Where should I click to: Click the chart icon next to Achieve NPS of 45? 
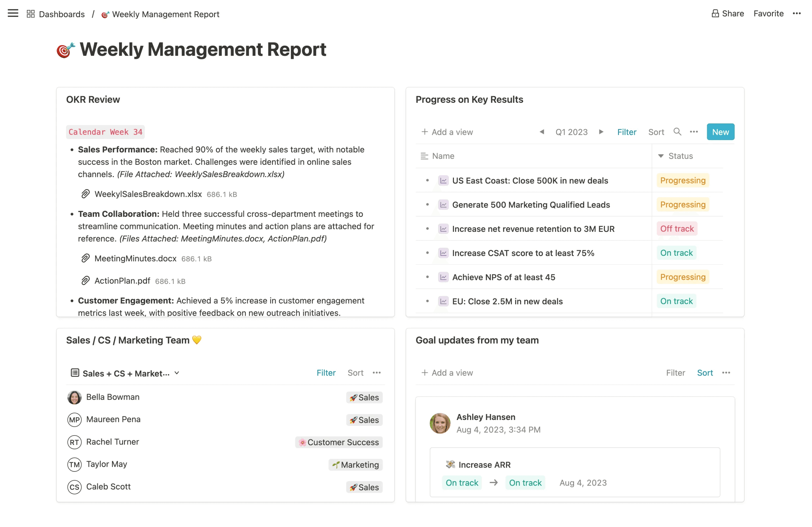click(x=443, y=277)
